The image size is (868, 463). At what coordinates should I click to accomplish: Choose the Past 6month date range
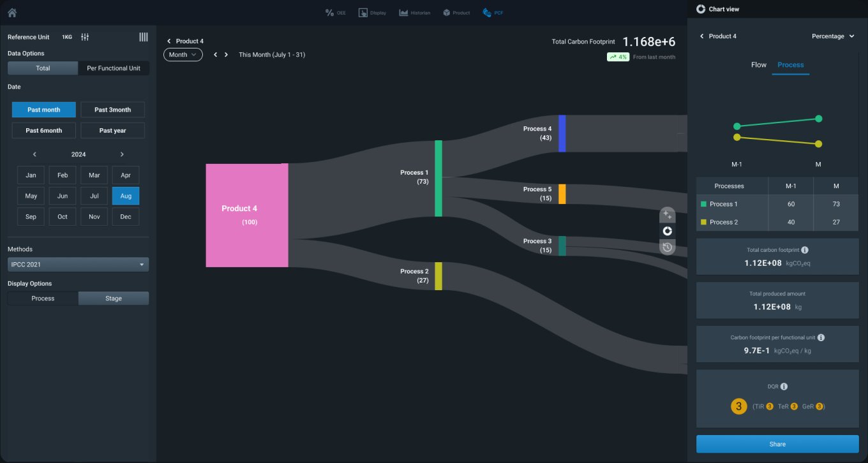[44, 131]
